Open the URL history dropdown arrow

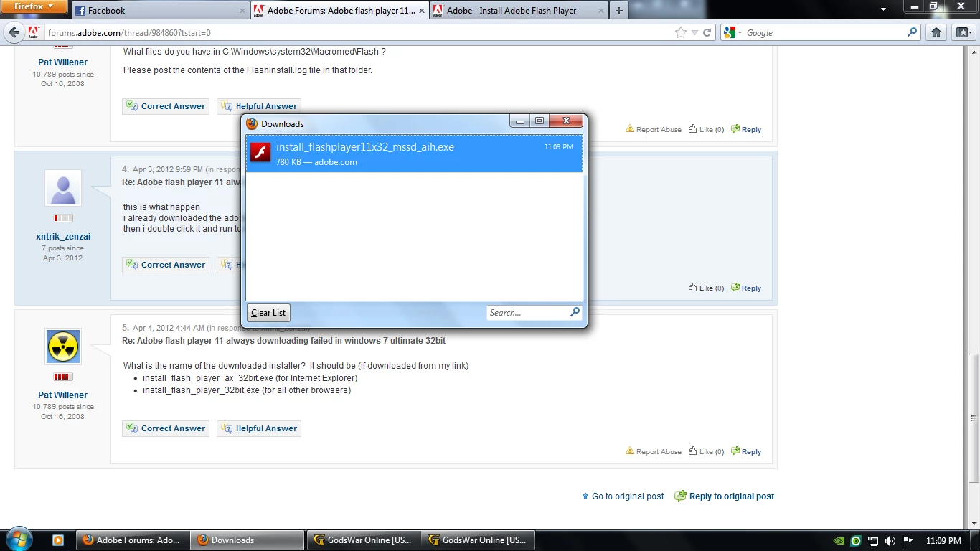[x=695, y=32]
